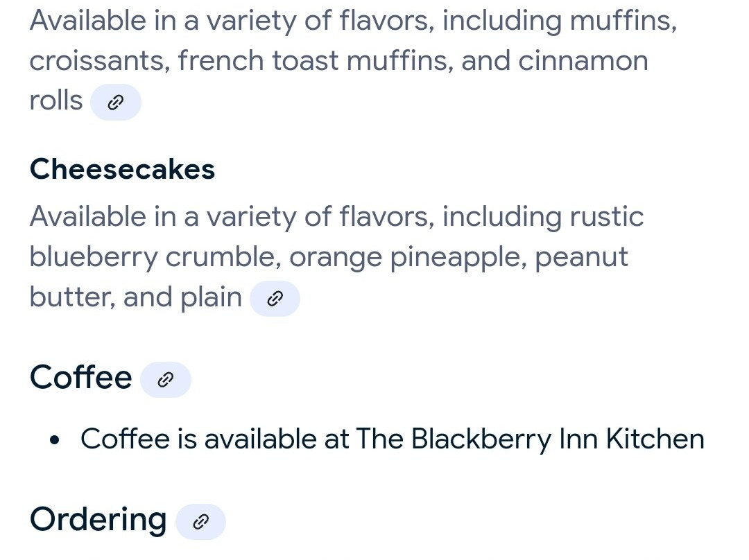Click the bullet dot before the Coffee item

[55, 439]
